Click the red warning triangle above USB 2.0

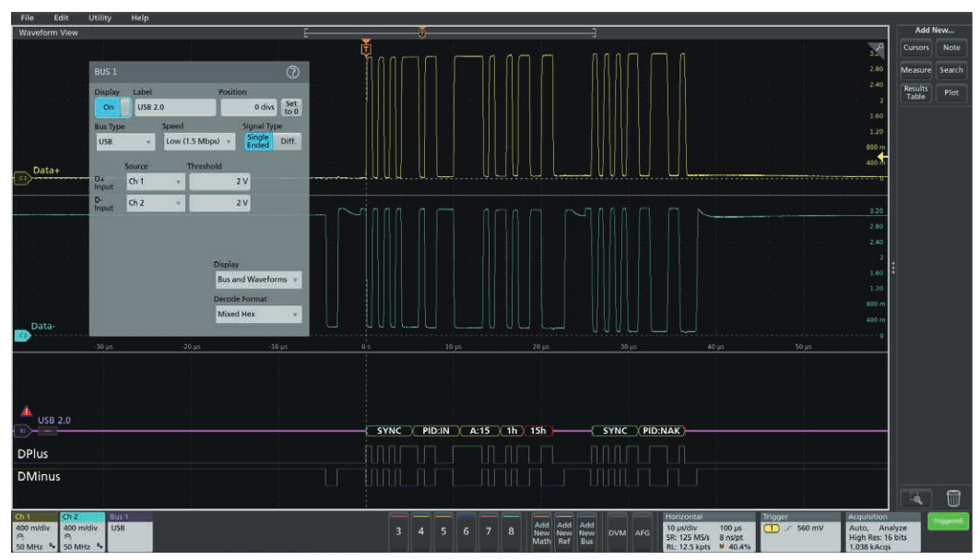[26, 412]
